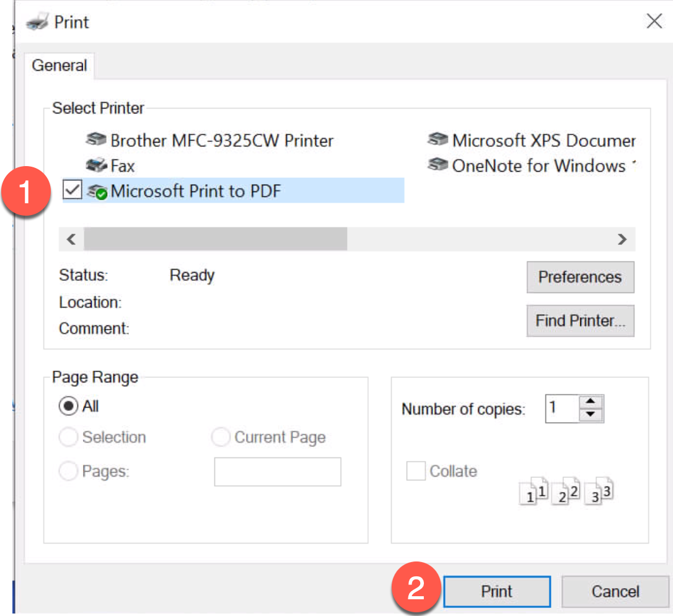Increase number of copies with up arrow
673x616 pixels.
pyautogui.click(x=591, y=402)
